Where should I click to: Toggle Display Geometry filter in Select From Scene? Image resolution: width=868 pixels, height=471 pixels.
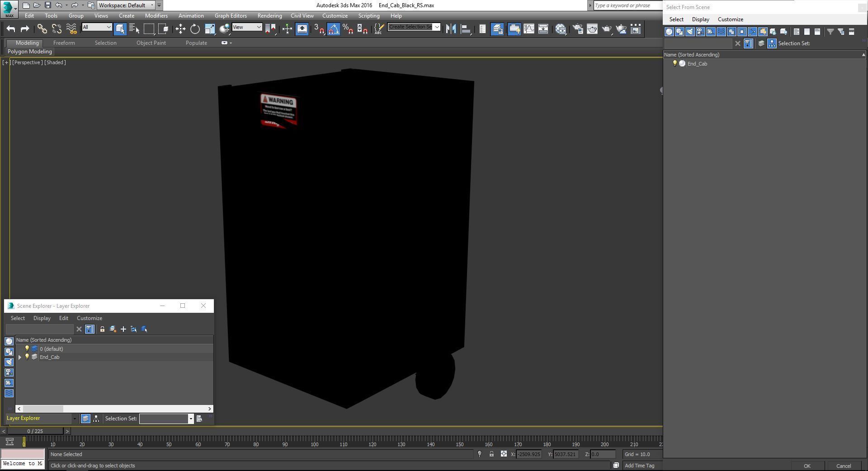pos(669,32)
